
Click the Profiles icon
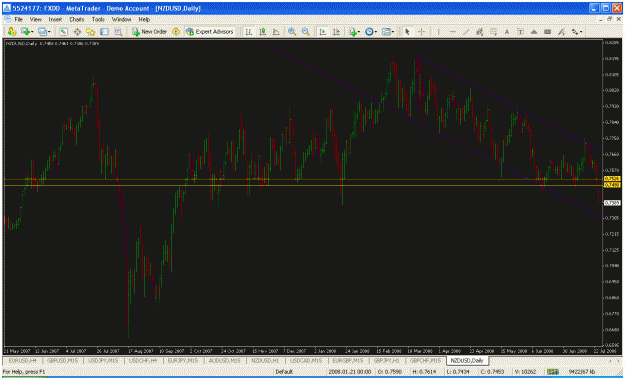pos(42,32)
